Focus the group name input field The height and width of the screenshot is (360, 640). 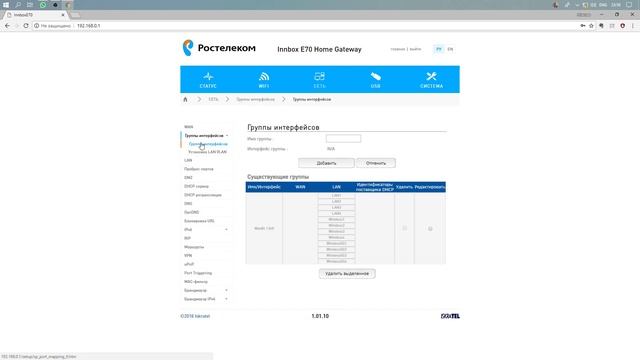point(343,139)
